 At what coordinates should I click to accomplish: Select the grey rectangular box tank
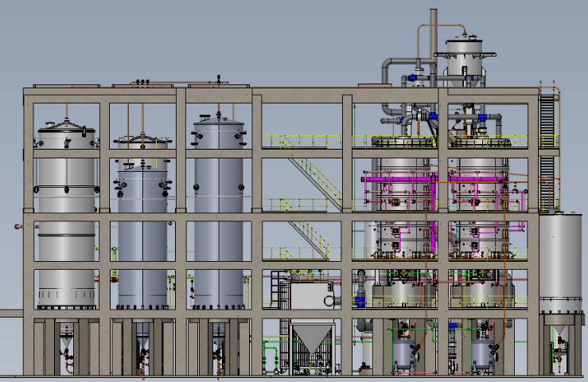311,296
